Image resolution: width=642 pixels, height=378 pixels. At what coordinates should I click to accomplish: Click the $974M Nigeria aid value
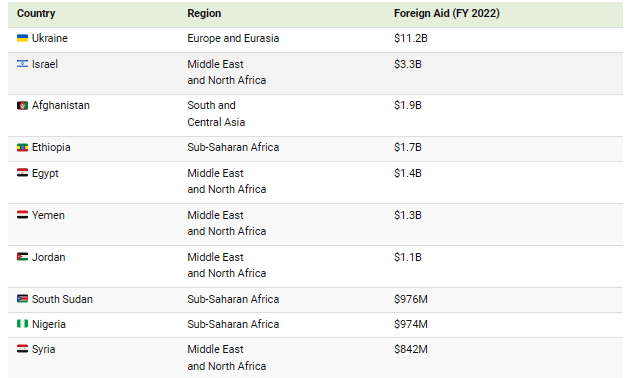pyautogui.click(x=411, y=324)
